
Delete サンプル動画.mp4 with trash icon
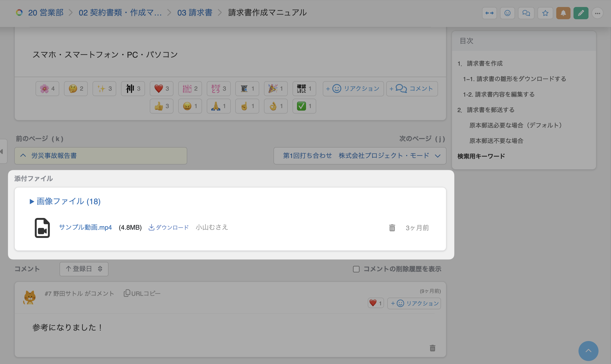point(392,228)
